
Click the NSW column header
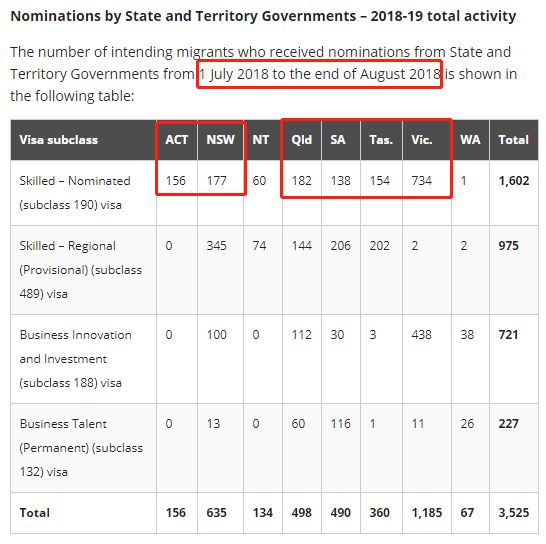[x=220, y=140]
